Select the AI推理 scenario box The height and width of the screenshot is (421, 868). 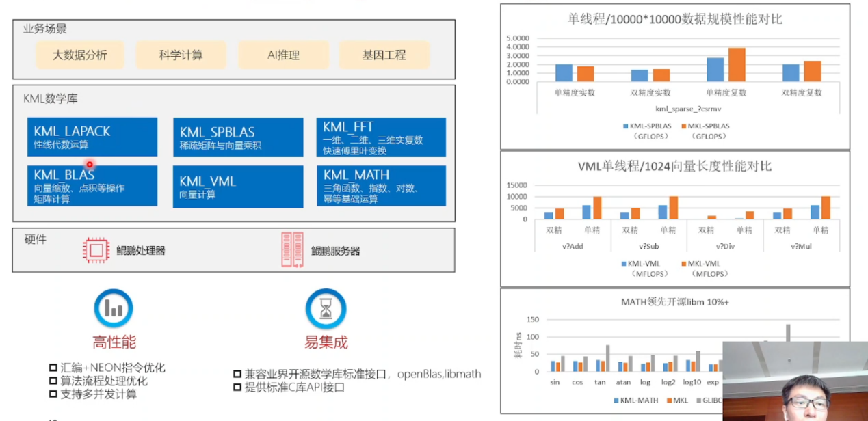click(x=283, y=55)
